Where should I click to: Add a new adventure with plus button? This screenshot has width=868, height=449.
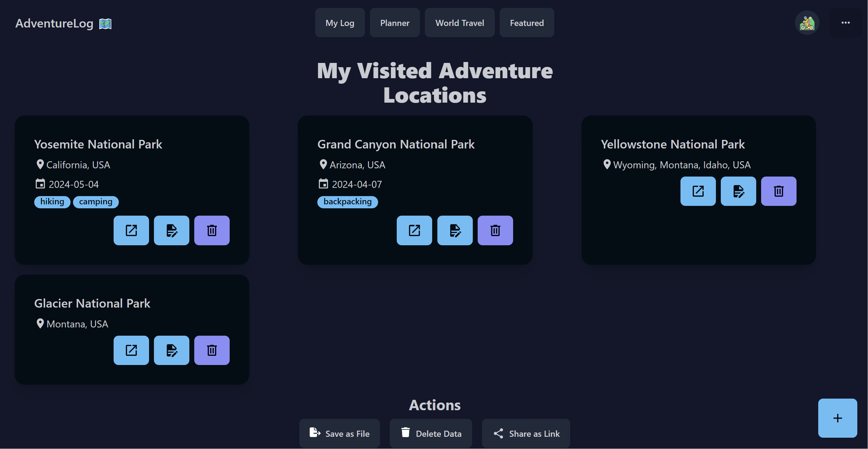pyautogui.click(x=837, y=418)
